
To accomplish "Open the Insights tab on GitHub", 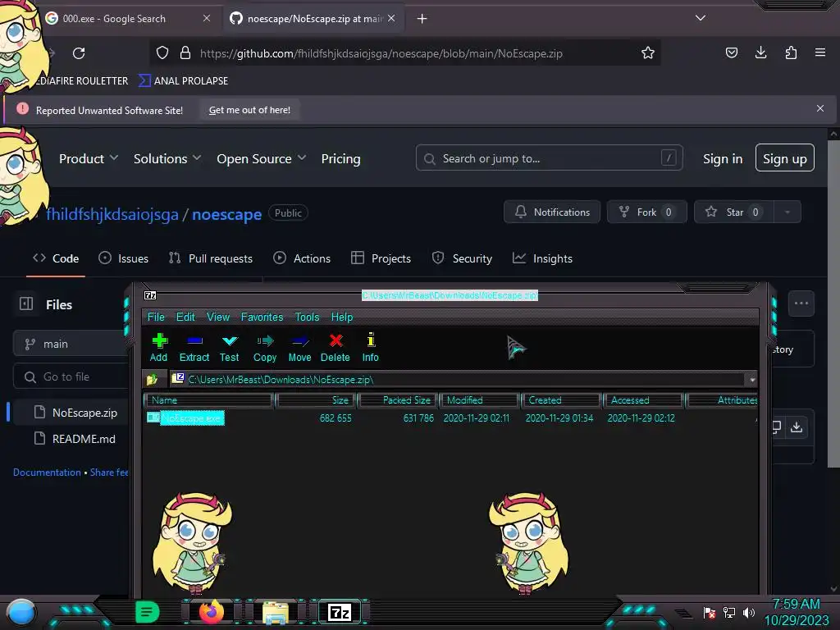I will point(542,258).
